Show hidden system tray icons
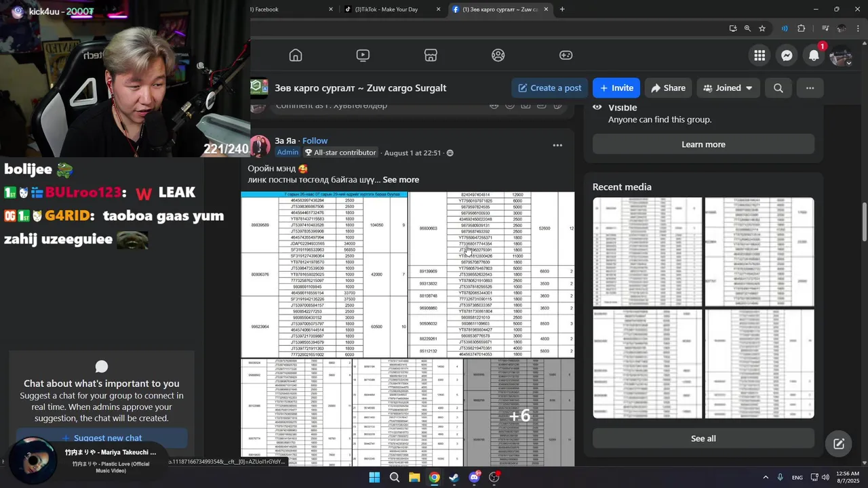This screenshot has height=488, width=868. click(766, 477)
